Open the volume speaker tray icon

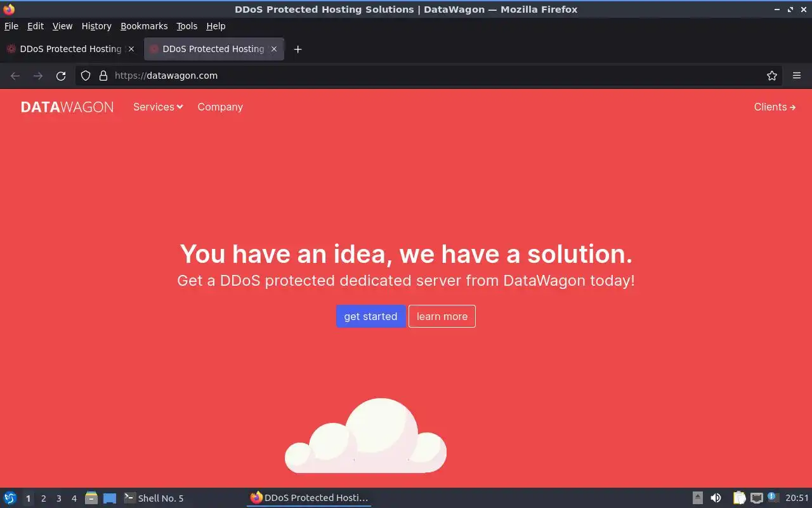click(716, 498)
